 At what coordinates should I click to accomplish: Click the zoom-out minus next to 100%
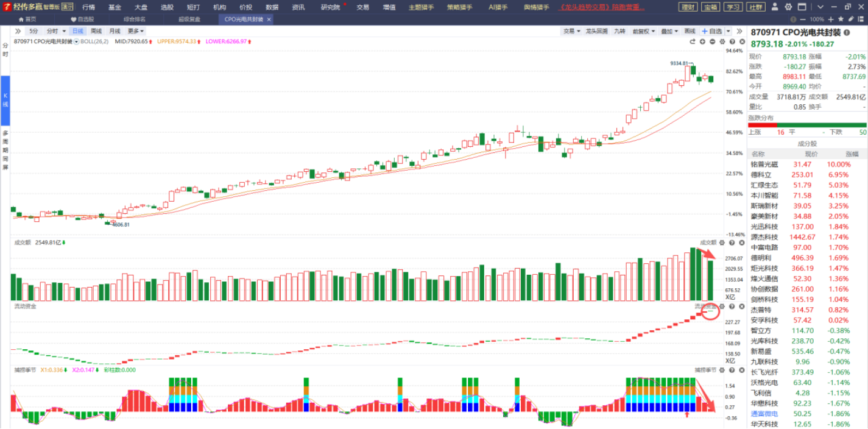coord(804,19)
